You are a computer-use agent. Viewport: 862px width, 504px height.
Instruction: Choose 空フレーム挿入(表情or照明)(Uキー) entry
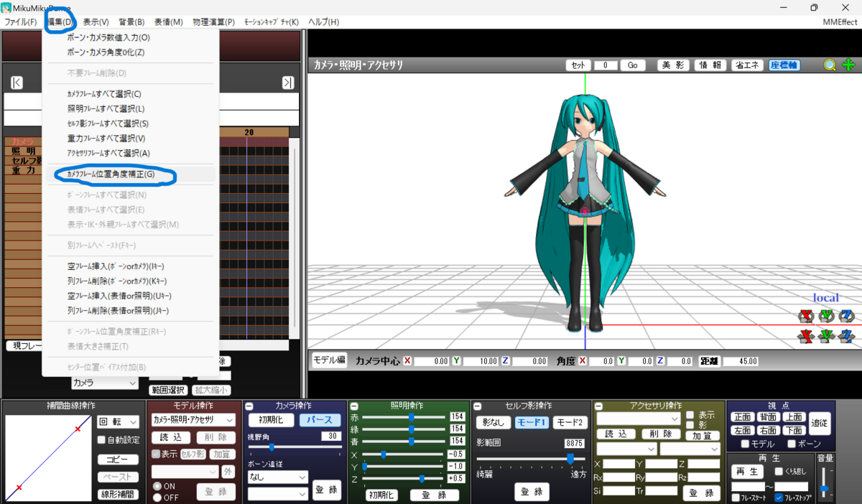(131, 296)
